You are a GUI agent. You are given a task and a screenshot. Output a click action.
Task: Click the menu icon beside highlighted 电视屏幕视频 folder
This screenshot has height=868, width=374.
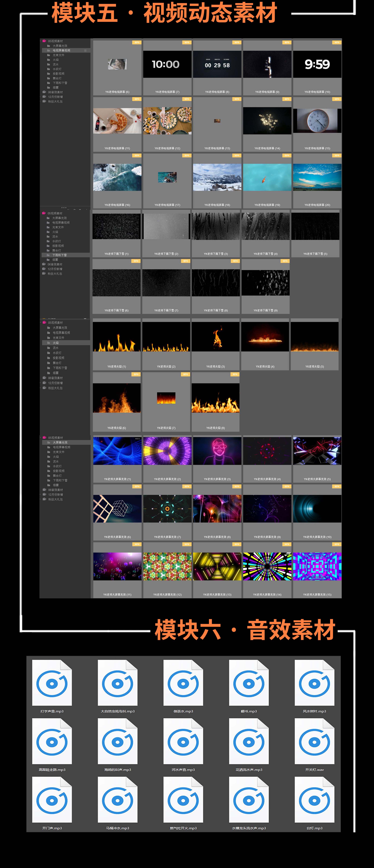point(85,50)
